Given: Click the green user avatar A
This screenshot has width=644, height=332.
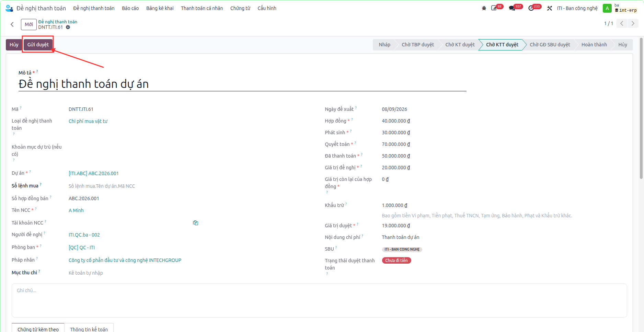Looking at the screenshot, I should (x=607, y=8).
